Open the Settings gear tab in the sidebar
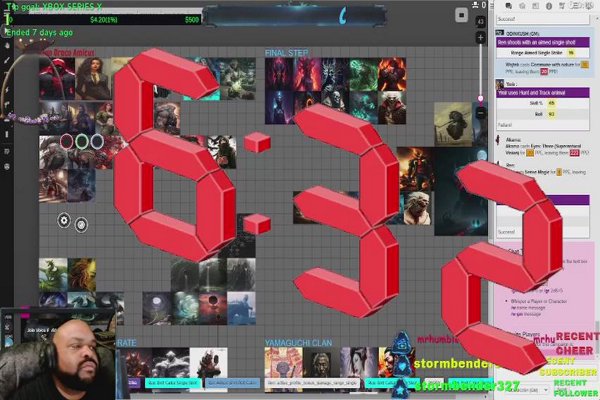The width and height of the screenshot is (600, 400). click(x=589, y=6)
